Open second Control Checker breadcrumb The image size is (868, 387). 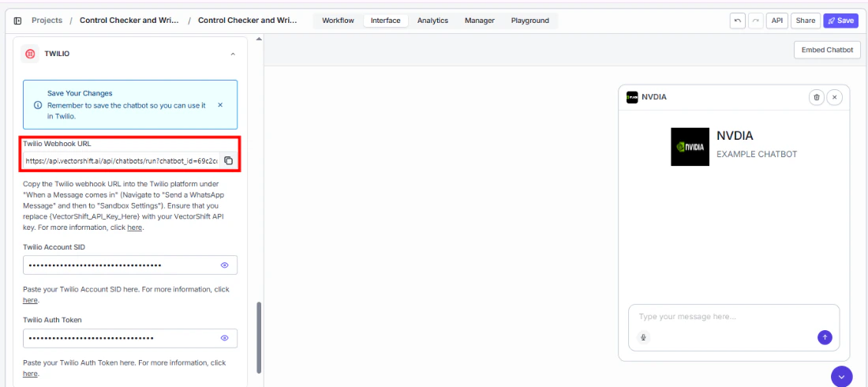[x=248, y=21]
